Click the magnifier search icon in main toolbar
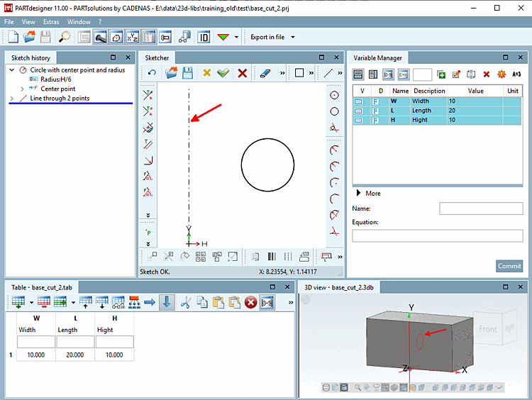Screen dimensions: 532x400 point(65,37)
